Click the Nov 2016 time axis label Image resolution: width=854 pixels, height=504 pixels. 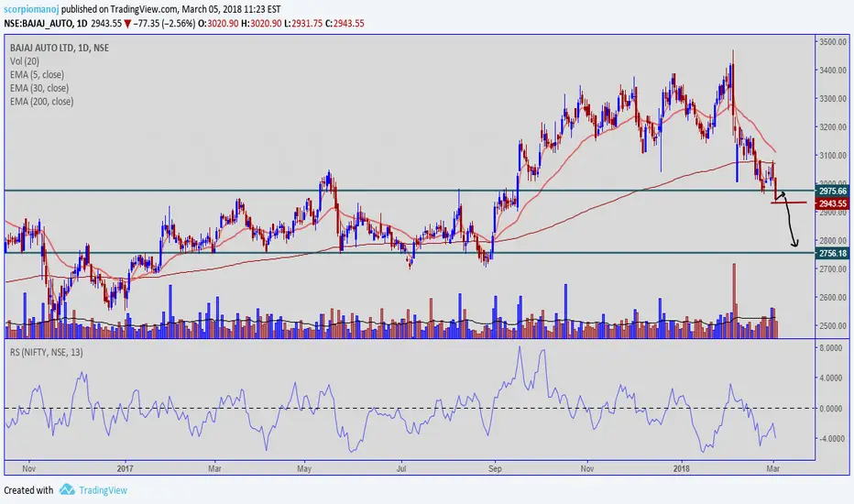tap(29, 468)
